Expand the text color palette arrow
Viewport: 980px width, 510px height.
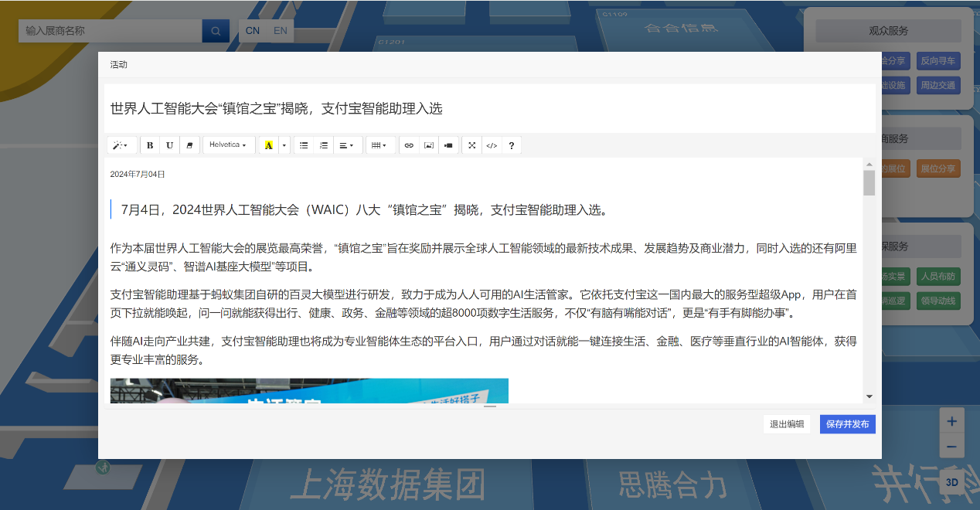[x=284, y=145]
